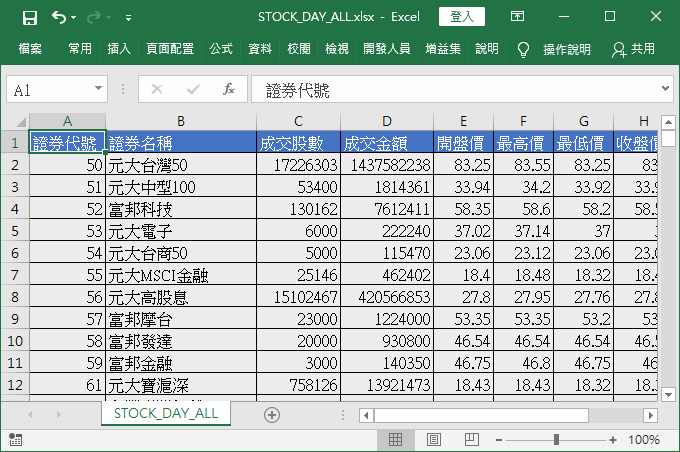Viewport: 680px width, 452px height.
Task: Click the zoom slider handle
Action: 556,440
